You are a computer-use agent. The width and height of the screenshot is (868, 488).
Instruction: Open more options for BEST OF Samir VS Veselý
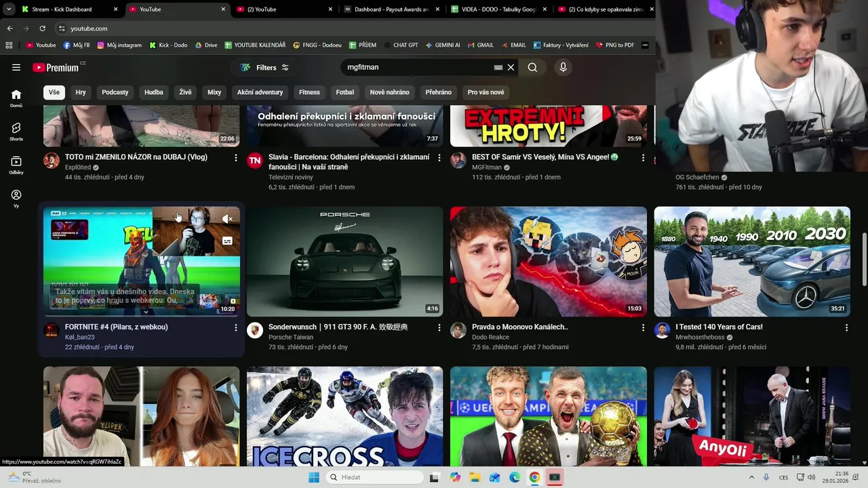(643, 157)
